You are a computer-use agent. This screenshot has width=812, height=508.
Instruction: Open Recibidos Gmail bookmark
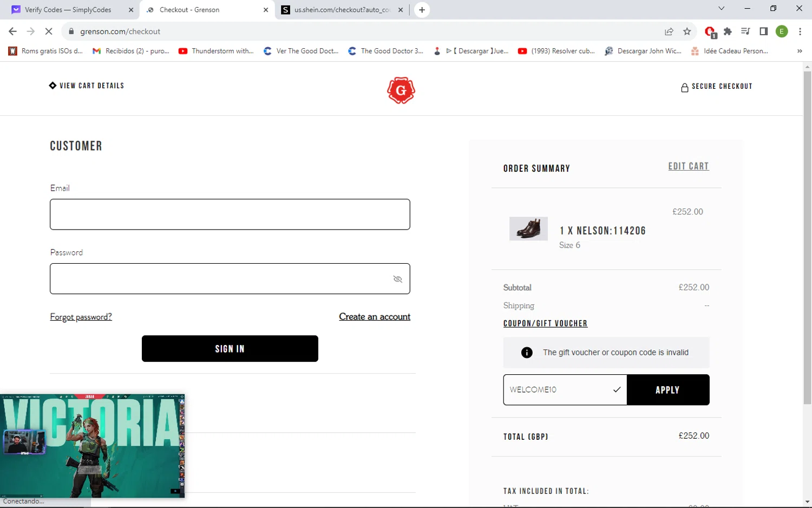pos(131,51)
